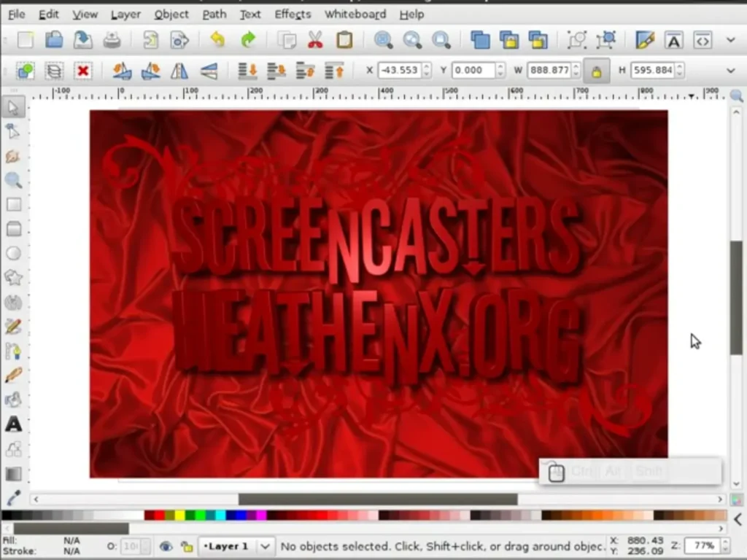Zoom to fit page
This screenshot has width=747, height=560.
click(441, 40)
